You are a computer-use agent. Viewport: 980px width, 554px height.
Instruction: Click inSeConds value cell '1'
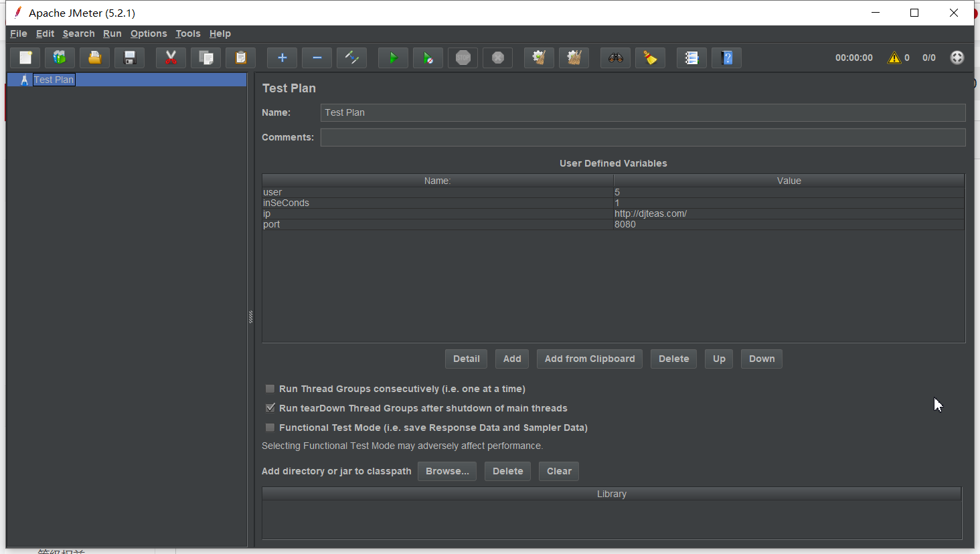coord(789,203)
